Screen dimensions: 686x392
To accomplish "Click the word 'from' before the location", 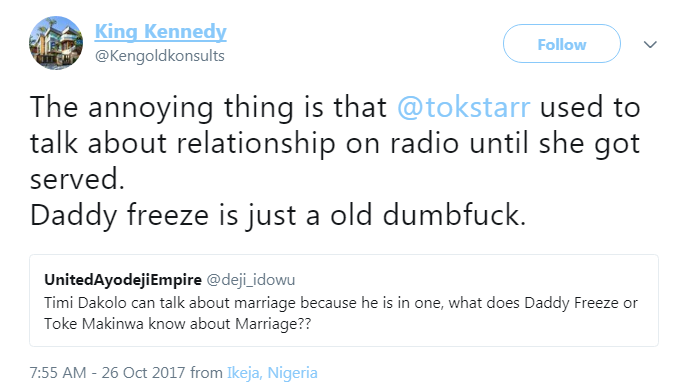I will tap(206, 373).
